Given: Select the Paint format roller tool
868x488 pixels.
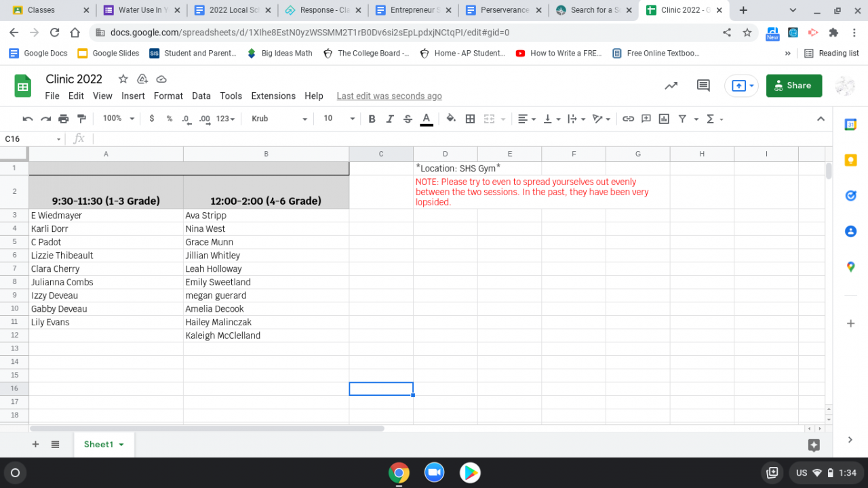Looking at the screenshot, I should [81, 119].
